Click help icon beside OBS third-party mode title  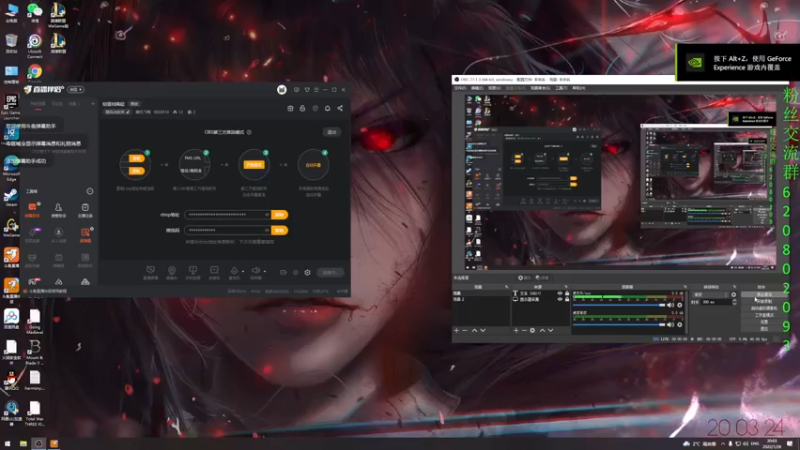249,132
